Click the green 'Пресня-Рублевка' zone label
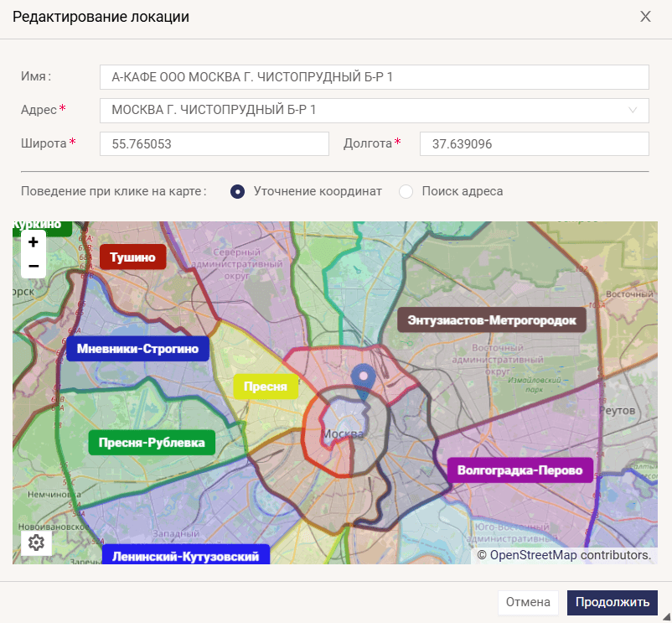 152,443
